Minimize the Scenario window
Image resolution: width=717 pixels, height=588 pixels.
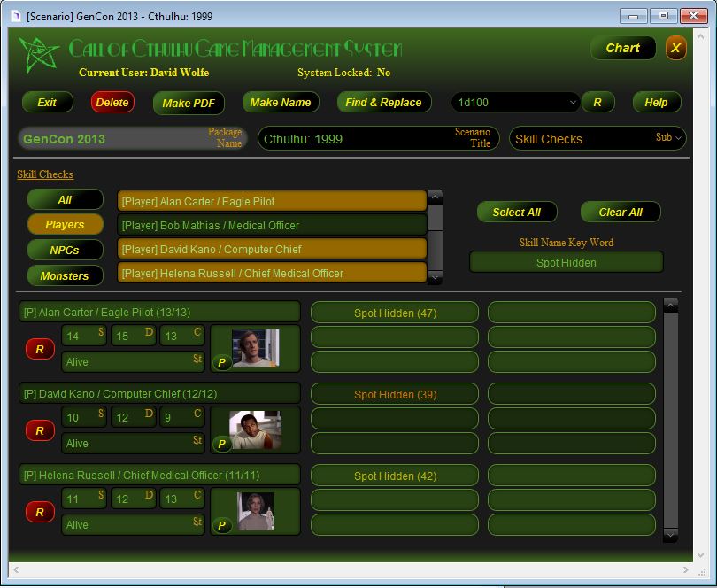click(x=633, y=16)
